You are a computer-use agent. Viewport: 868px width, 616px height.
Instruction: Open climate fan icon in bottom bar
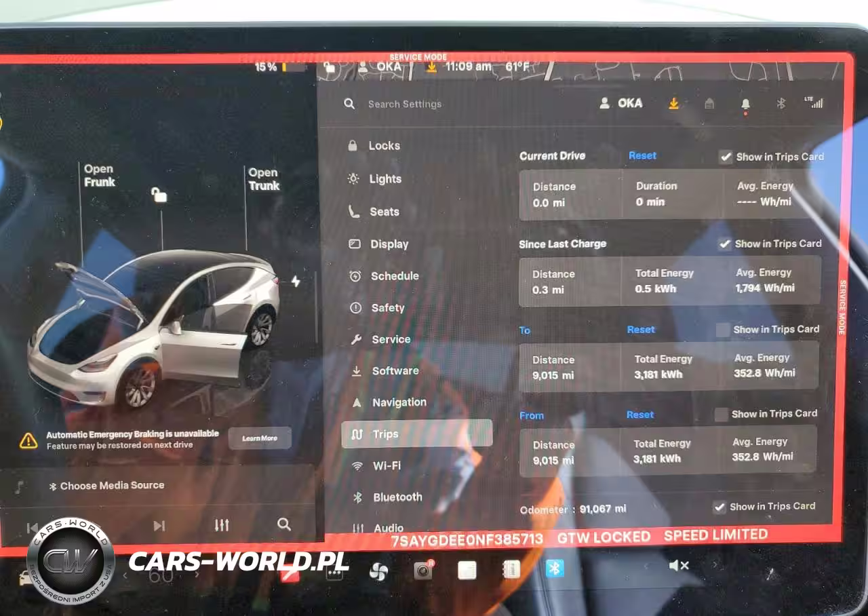pyautogui.click(x=378, y=571)
